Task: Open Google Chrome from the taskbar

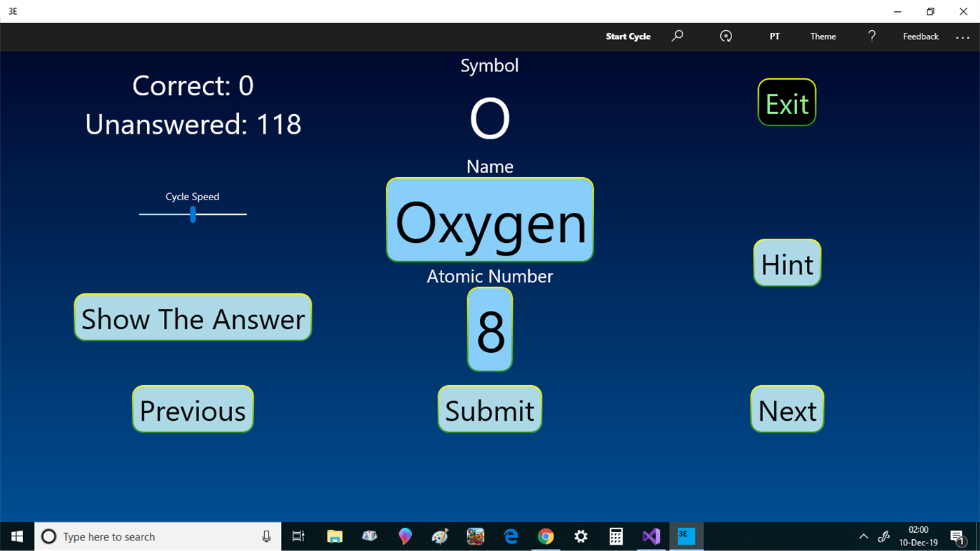Action: (545, 536)
